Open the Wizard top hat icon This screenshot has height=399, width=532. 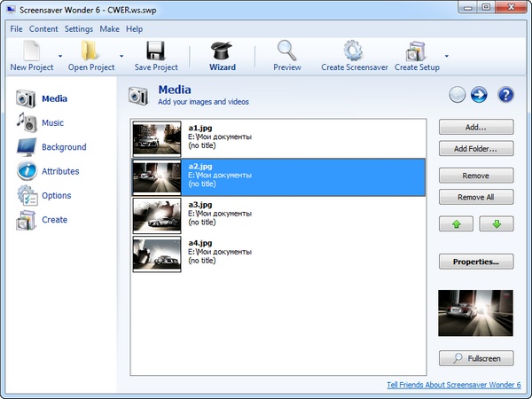click(x=223, y=51)
